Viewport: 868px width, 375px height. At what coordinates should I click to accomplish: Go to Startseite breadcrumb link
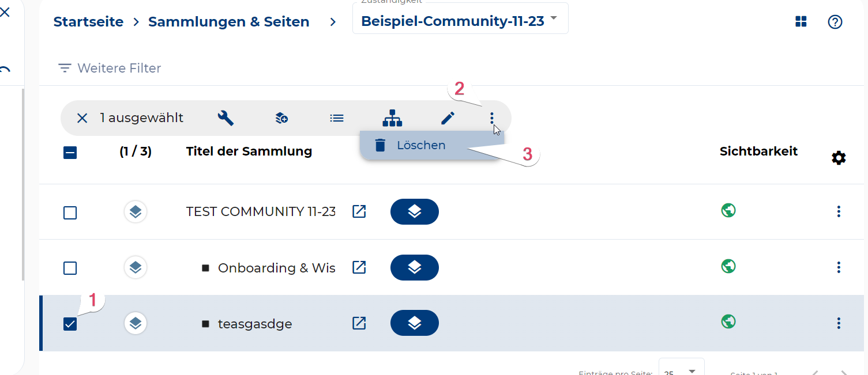tap(88, 22)
